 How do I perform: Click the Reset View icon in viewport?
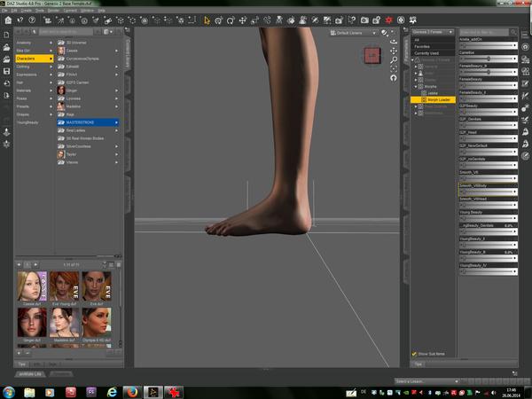point(394,78)
